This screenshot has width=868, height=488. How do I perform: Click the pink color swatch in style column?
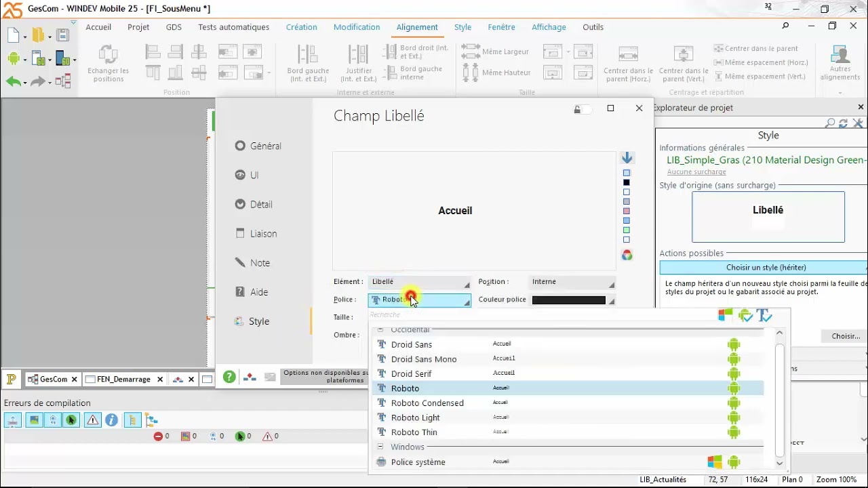coord(627,211)
